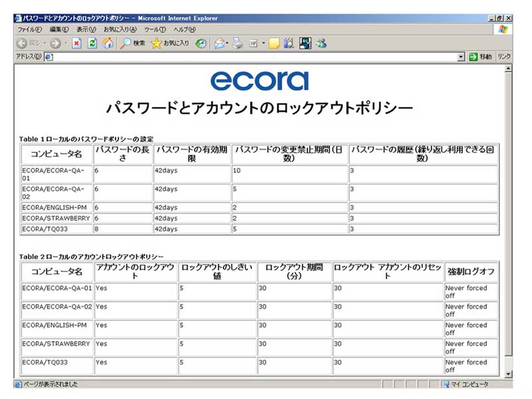Click 42days in Table 1's ECORA/ENGLISH-PM row
This screenshot has width=532, height=399.
[x=166, y=207]
